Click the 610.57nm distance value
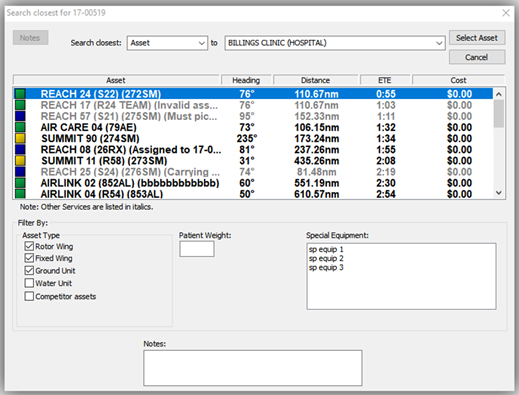 (317, 194)
